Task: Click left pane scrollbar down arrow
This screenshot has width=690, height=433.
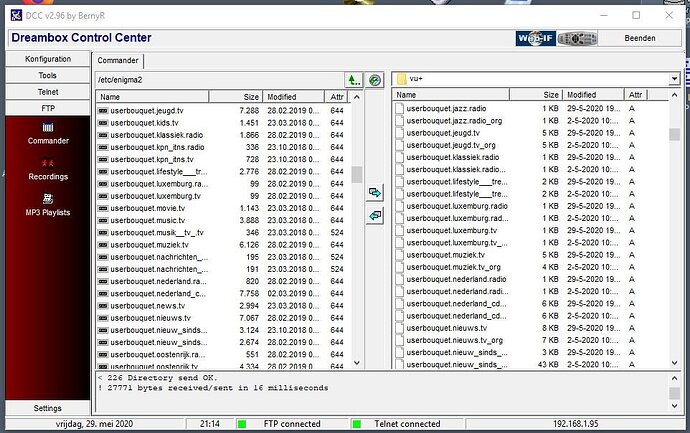Action: [357, 363]
